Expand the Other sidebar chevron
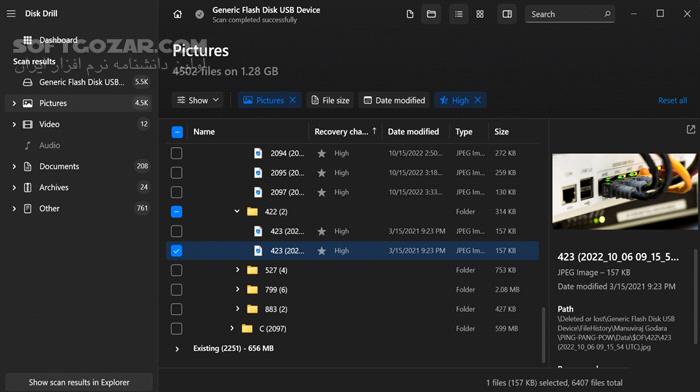Viewport: 700px width, 392px height. pos(14,208)
